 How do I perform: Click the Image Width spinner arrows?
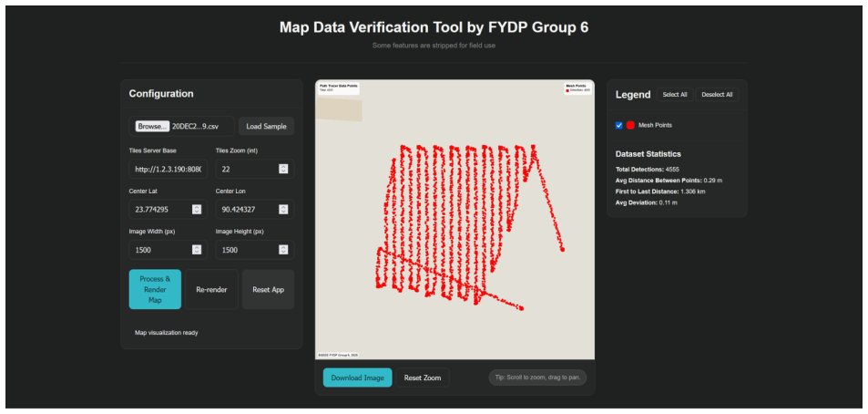coord(197,250)
